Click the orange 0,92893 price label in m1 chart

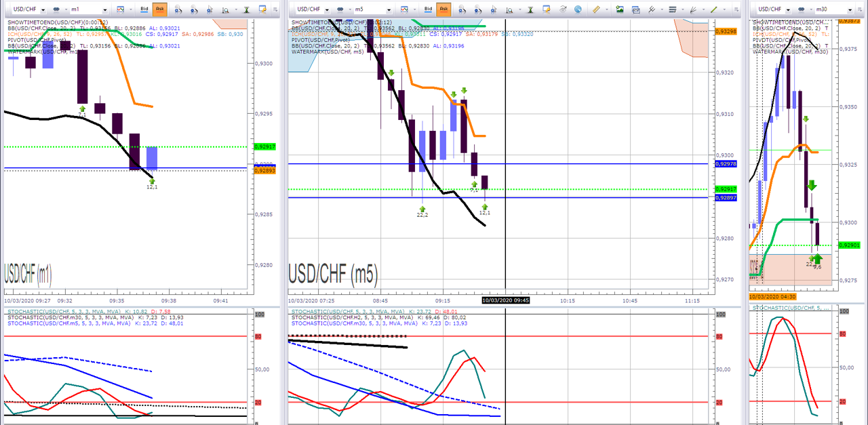tap(264, 171)
